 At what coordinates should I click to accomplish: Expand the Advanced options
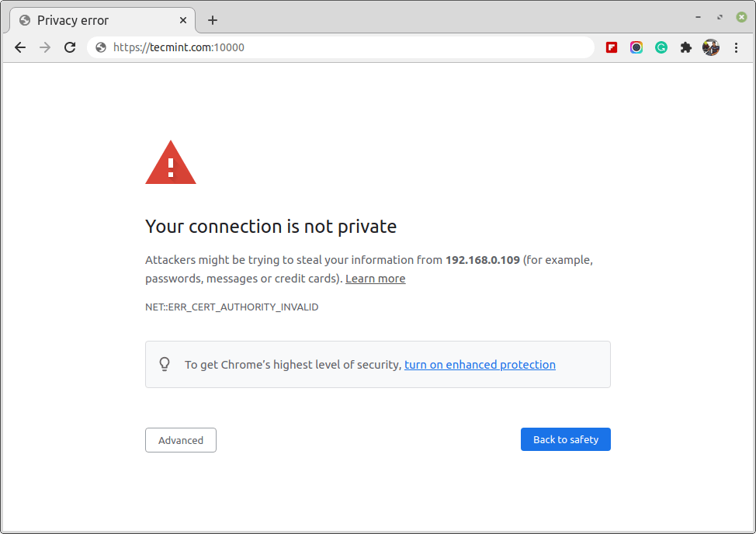pos(181,440)
